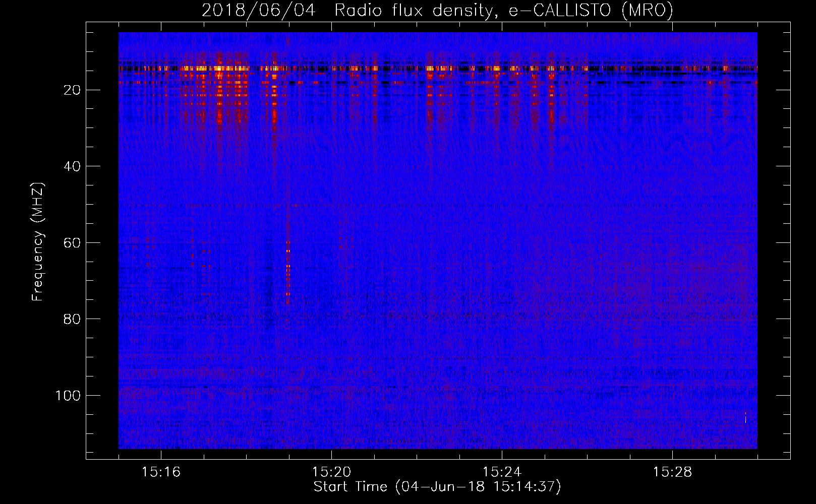Click the '15:28' time tick label
The height and width of the screenshot is (504, 816).
(672, 472)
